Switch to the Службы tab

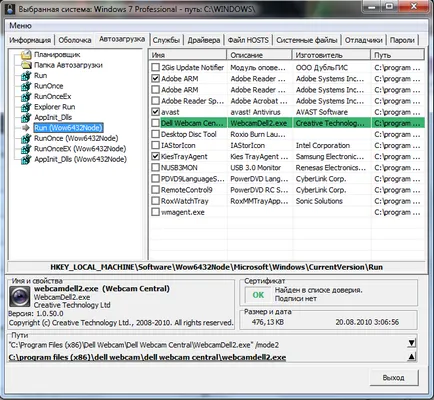[166, 40]
